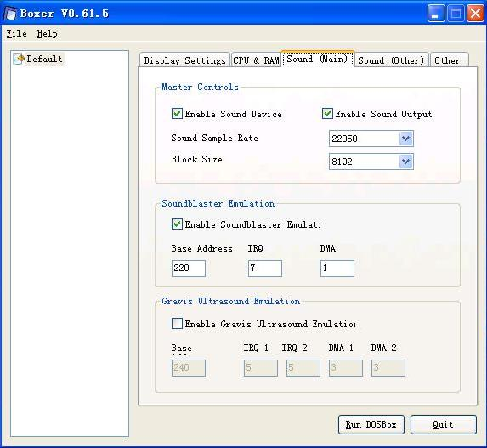Click the Gravis IRQ 2 field
This screenshot has height=448, width=487.
(x=303, y=368)
